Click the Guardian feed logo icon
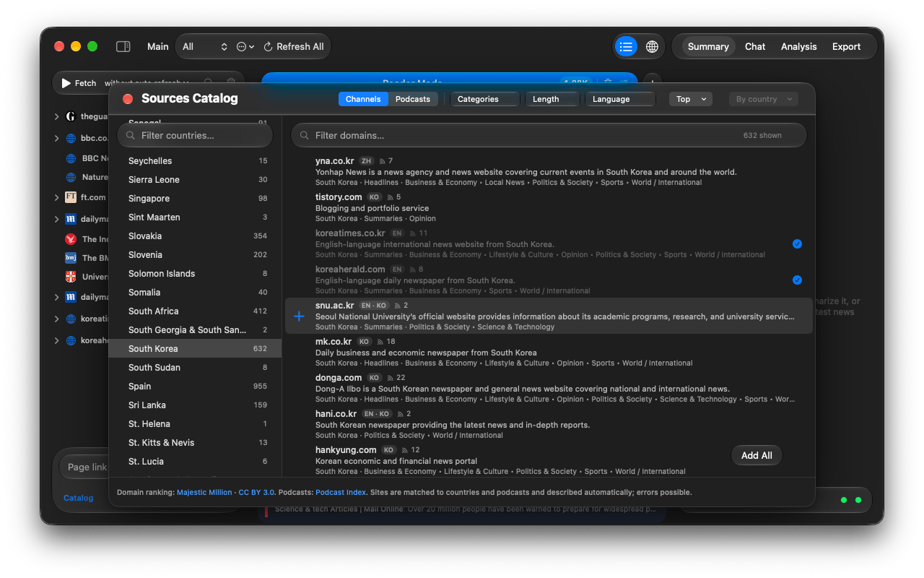 point(71,116)
